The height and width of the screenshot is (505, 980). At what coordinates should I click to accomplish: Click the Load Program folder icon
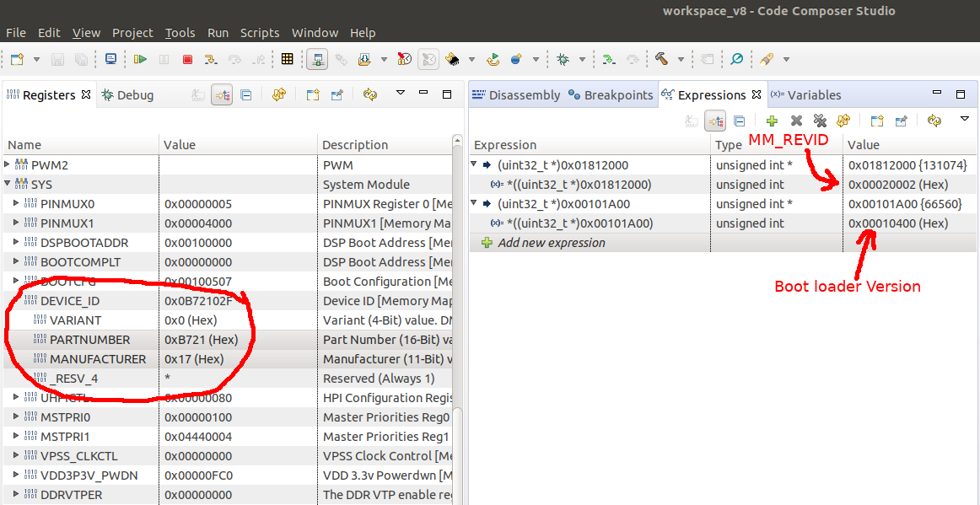(364, 59)
